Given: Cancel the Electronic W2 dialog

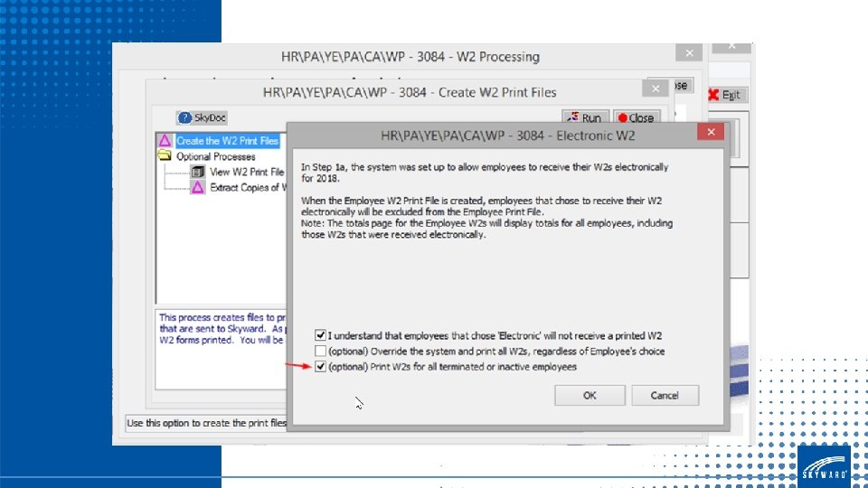Looking at the screenshot, I should pos(665,395).
